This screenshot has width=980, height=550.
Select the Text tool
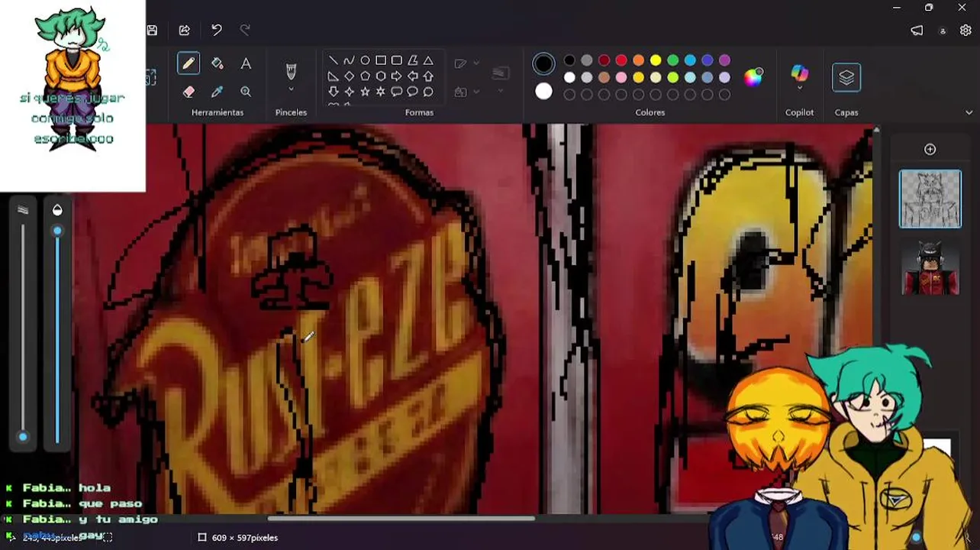246,63
